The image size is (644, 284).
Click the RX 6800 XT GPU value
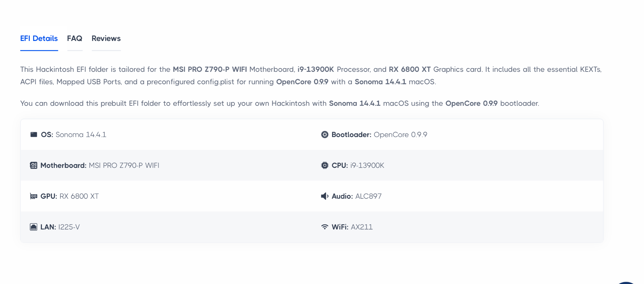coord(79,196)
